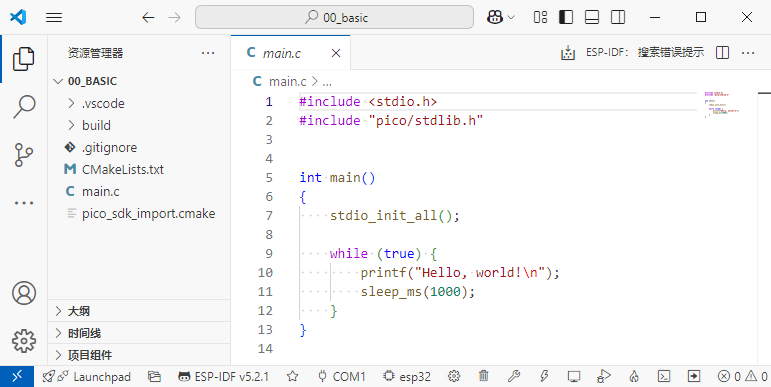The height and width of the screenshot is (387, 771).
Task: Open the Copilot icon in title bar
Action: 494,17
